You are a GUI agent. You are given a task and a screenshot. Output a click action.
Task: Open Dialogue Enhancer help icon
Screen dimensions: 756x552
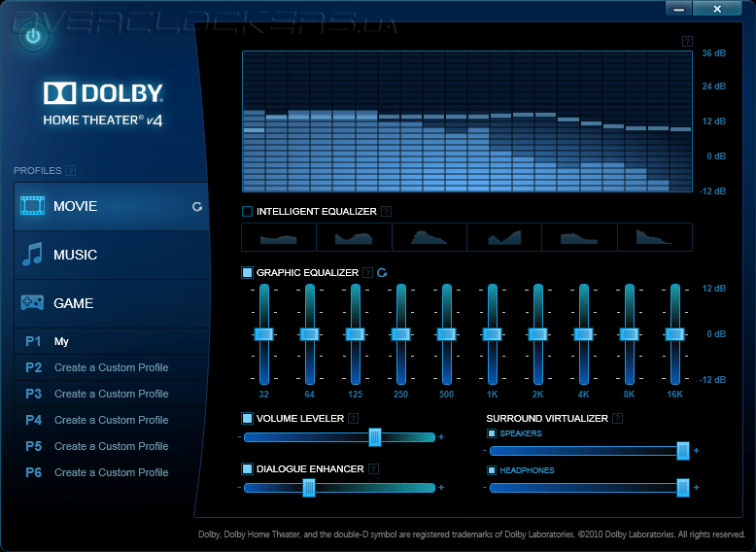(373, 469)
